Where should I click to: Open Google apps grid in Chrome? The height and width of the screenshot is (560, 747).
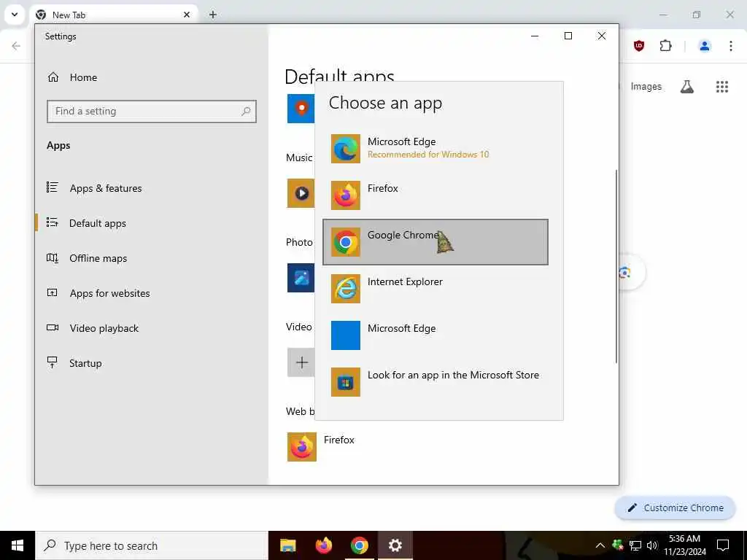click(722, 87)
